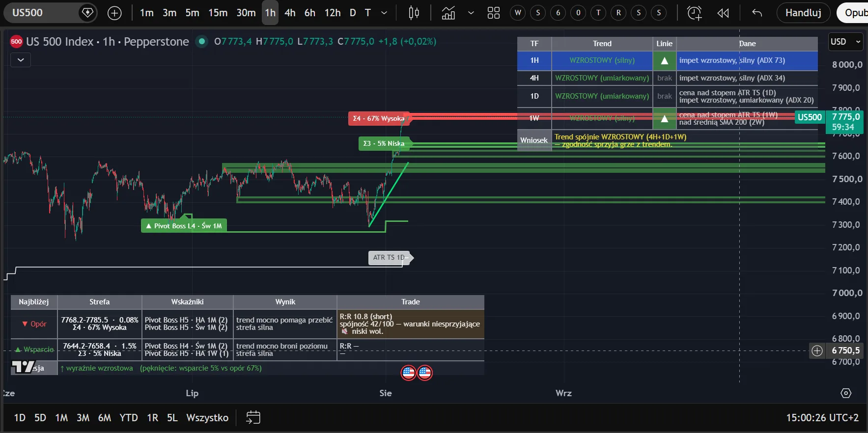Click the circled T button

(598, 13)
